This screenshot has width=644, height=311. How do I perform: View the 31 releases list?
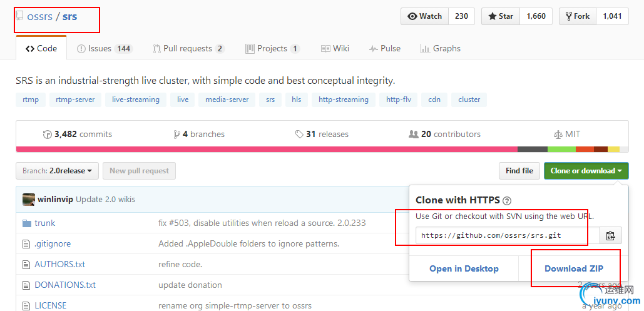tap(322, 135)
